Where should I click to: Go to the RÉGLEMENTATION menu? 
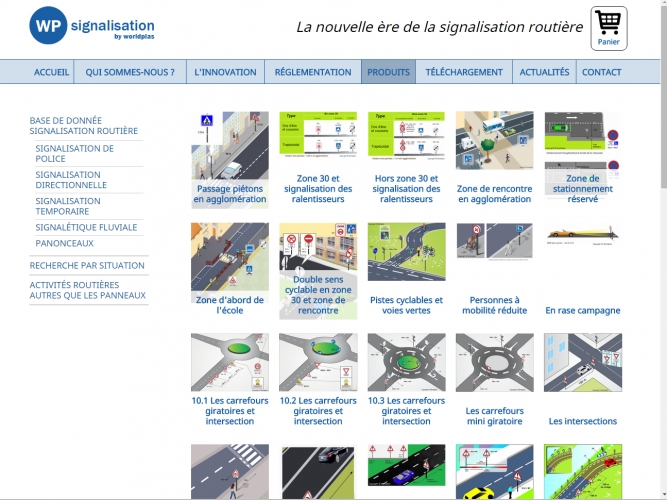[312, 72]
